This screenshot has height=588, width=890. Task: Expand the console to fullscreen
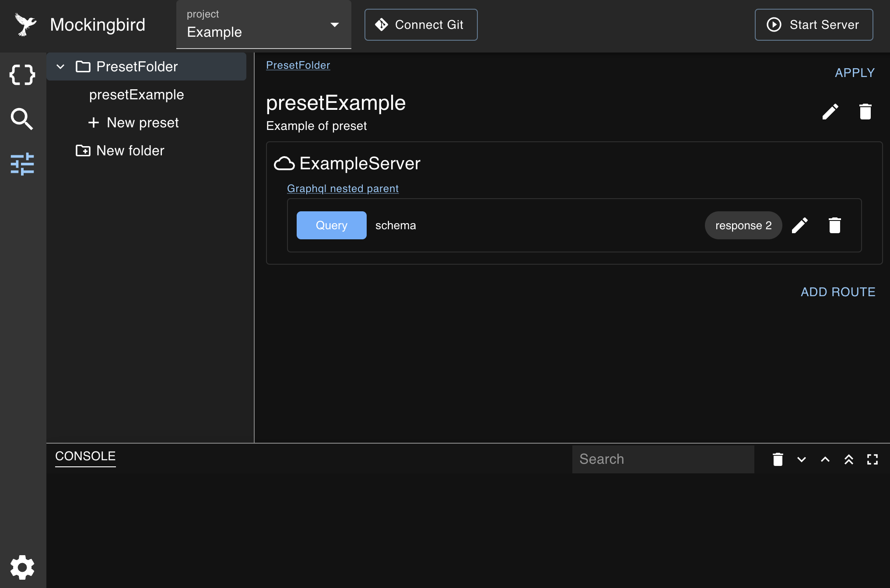click(872, 459)
